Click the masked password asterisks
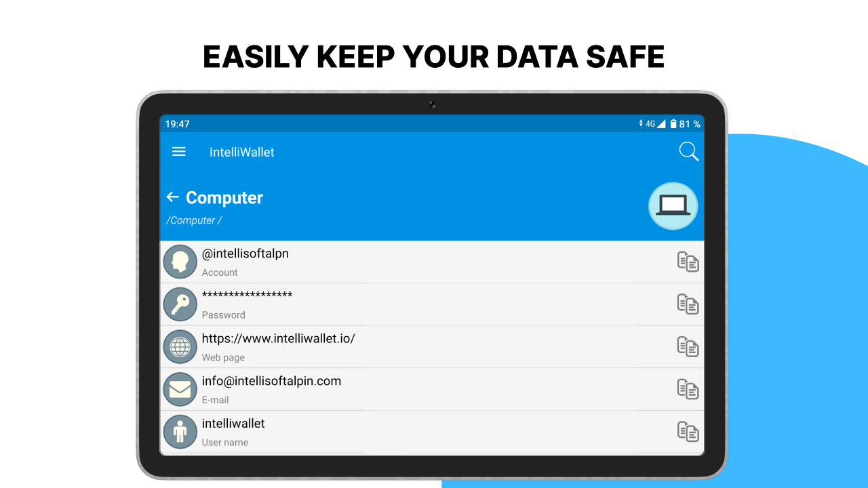Screen dimensions: 868x488 coord(247,296)
